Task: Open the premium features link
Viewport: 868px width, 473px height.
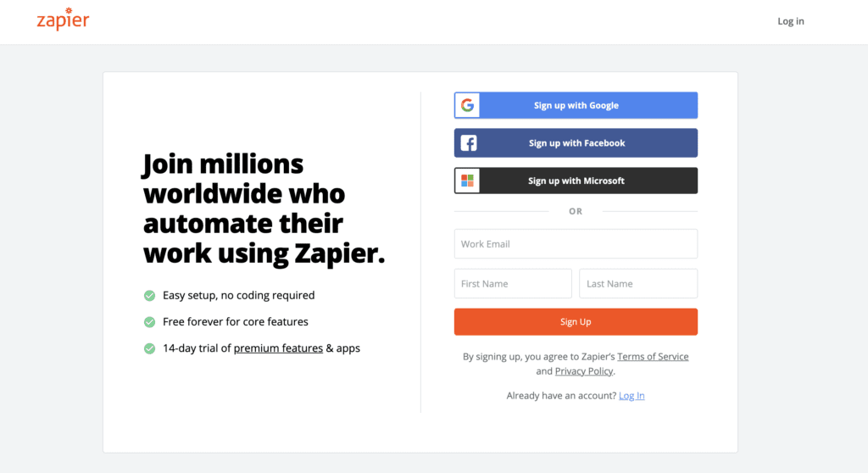Action: pyautogui.click(x=278, y=348)
